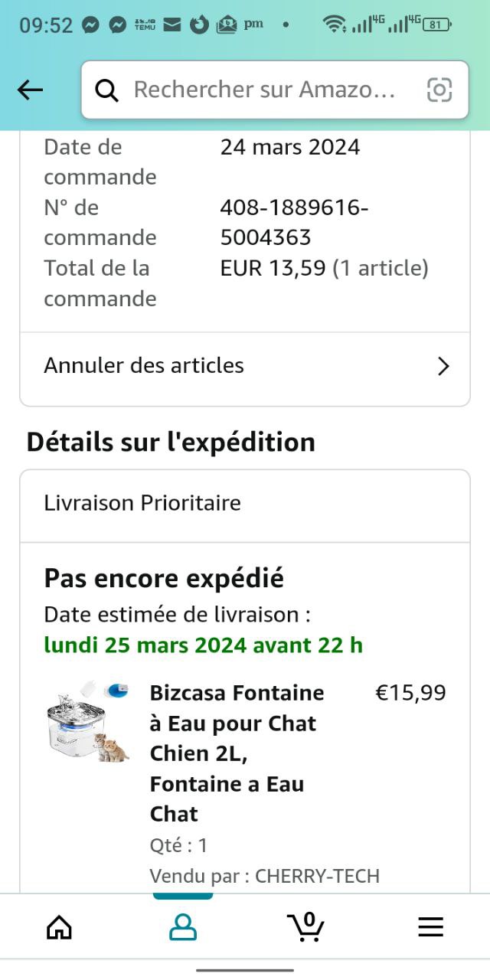Open the camera lens scanner
Image resolution: width=490 pixels, height=980 pixels.
439,90
